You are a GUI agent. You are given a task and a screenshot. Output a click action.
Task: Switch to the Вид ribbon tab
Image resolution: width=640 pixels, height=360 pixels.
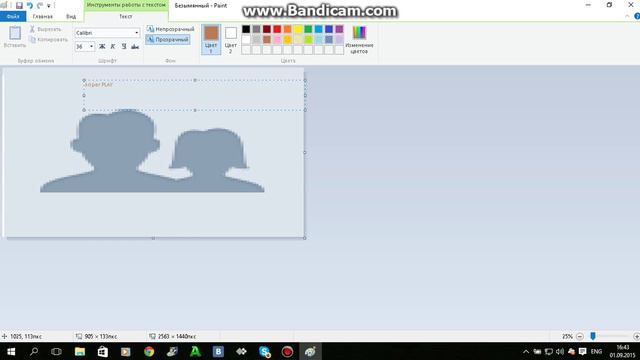tap(71, 16)
